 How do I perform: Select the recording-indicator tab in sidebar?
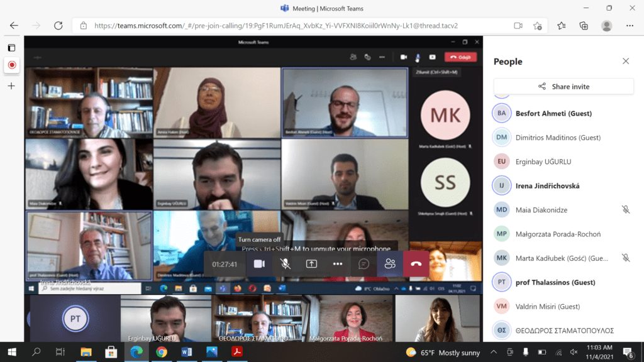(x=12, y=65)
